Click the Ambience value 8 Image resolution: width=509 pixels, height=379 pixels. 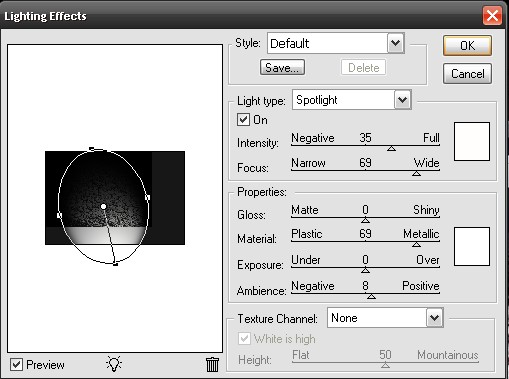click(x=365, y=286)
